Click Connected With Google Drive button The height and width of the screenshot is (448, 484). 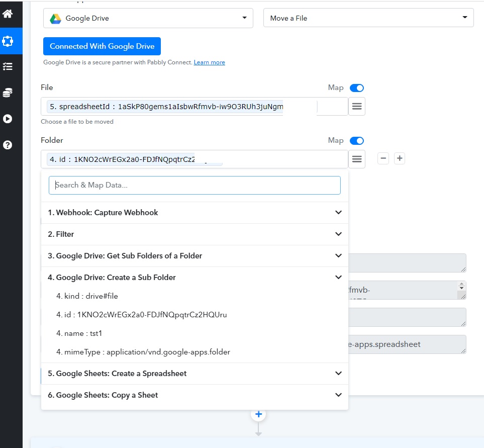tap(102, 46)
